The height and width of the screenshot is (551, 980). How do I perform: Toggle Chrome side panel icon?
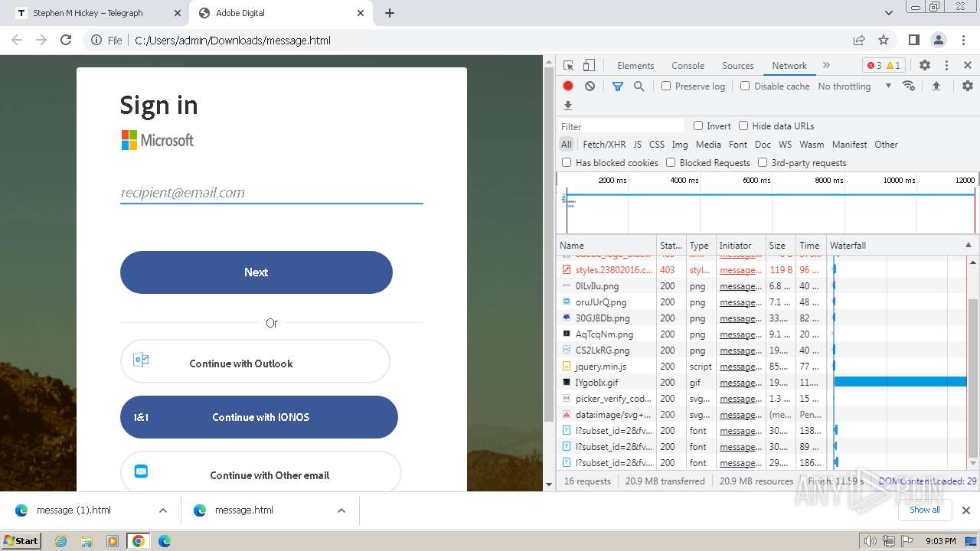914,40
